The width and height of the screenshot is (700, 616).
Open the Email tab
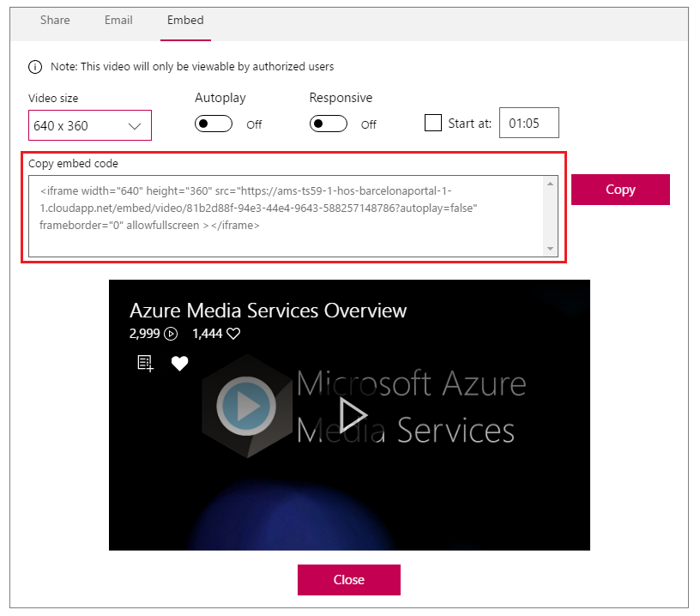pos(118,20)
